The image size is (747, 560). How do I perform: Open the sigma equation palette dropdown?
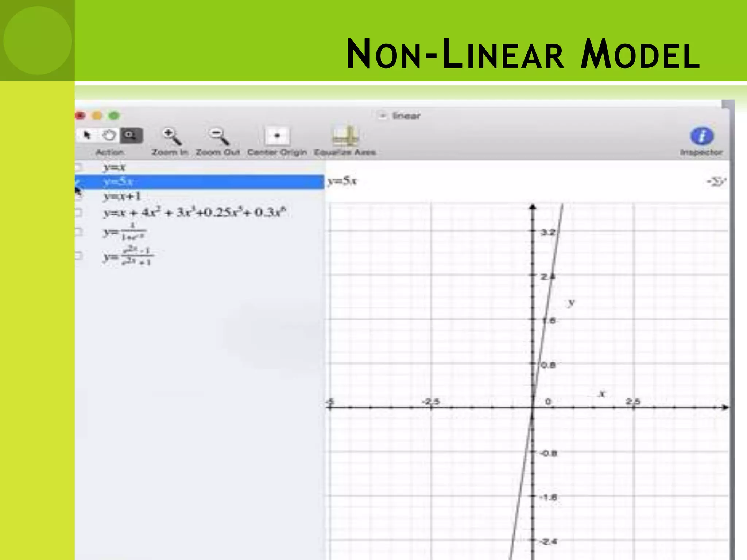pos(716,181)
